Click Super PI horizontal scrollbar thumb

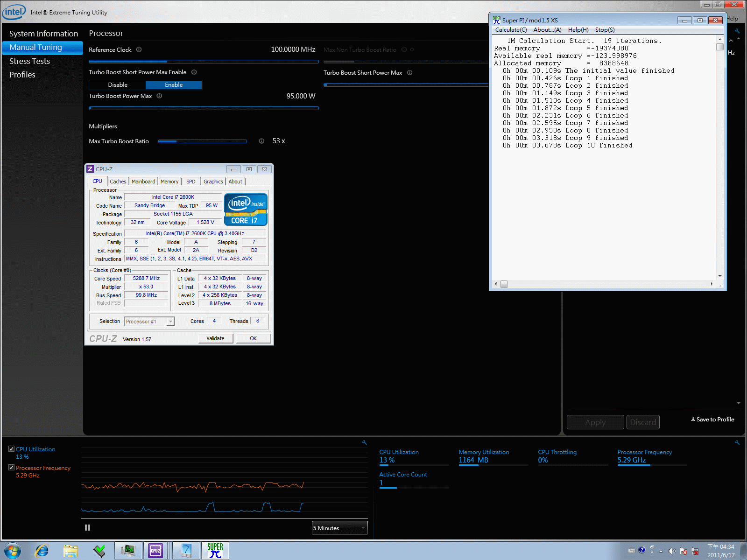504,284
